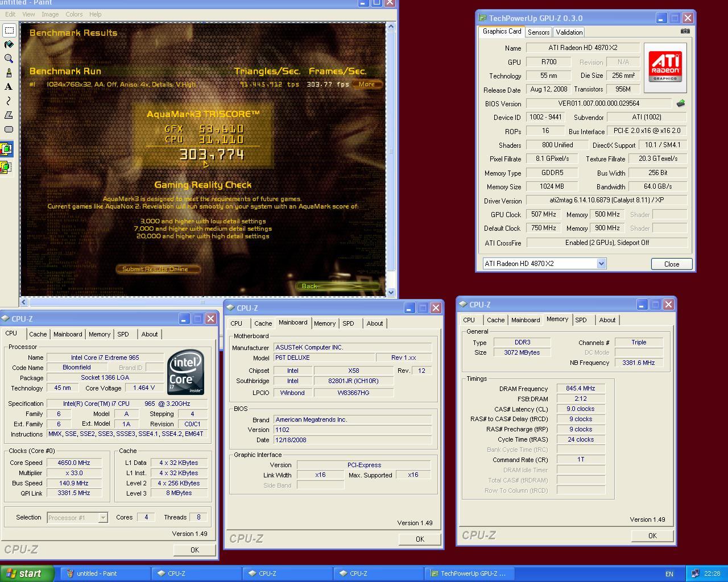Click OK in CPU-Z window showing motherboard info
Image resolution: width=728 pixels, height=582 pixels.
(420, 539)
